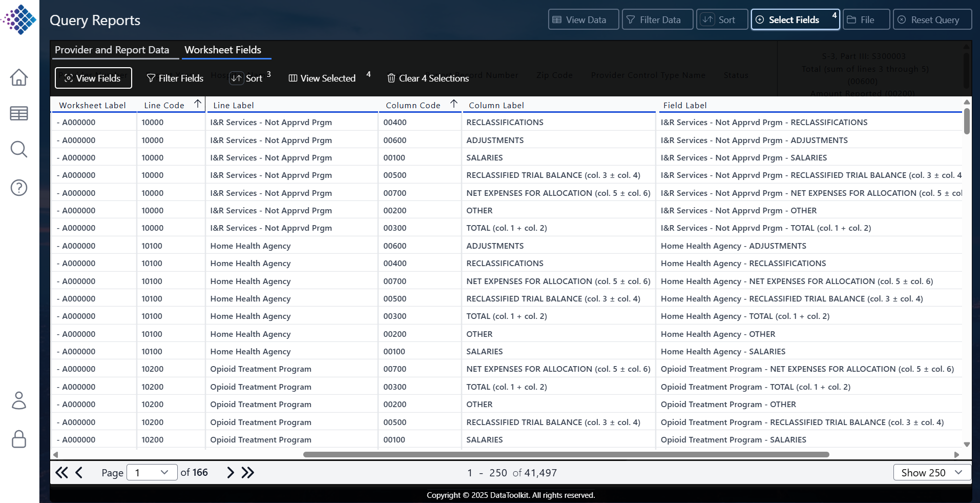Clear the 4 field selections
The image size is (980, 503).
(428, 78)
